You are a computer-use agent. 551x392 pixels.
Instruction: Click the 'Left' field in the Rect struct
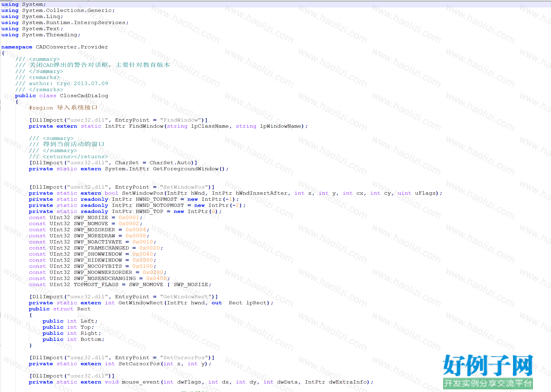tap(88, 321)
